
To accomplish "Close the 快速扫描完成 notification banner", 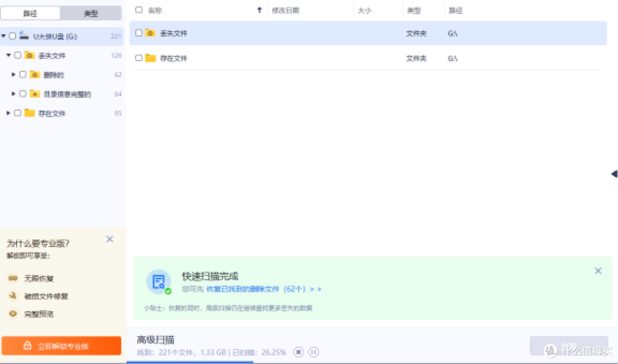I will click(x=598, y=271).
